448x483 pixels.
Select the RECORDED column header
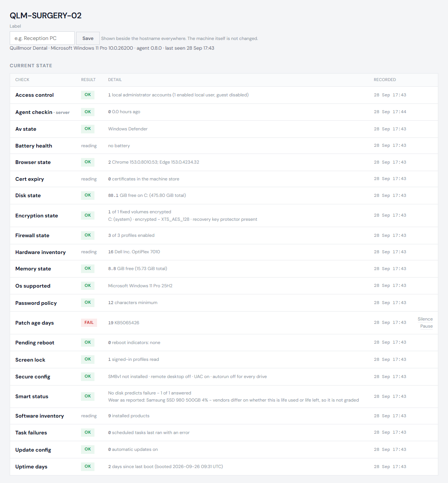(x=385, y=80)
